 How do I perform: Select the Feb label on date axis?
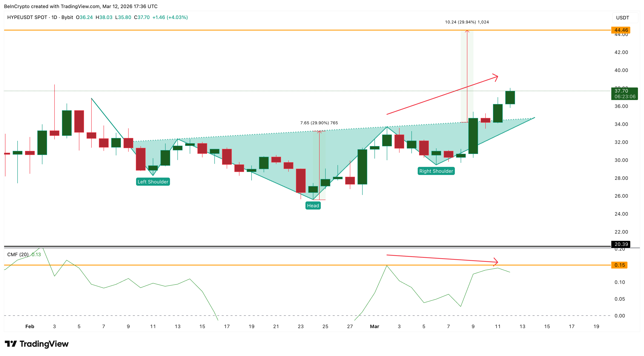[30, 327]
